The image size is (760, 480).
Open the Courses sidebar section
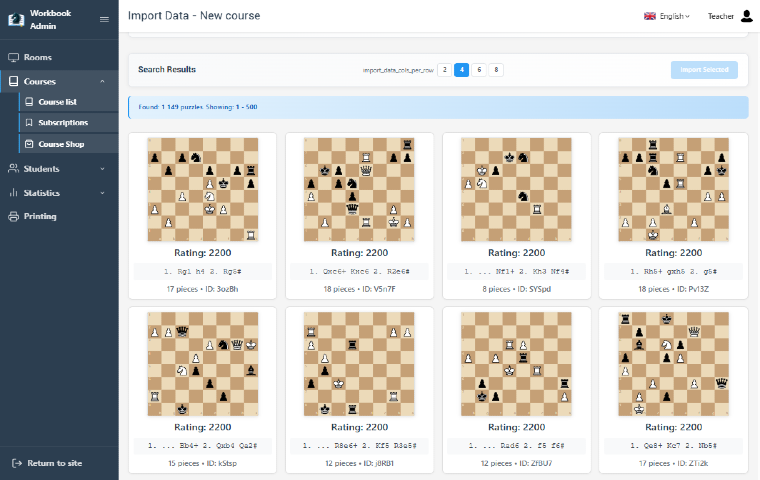(x=59, y=81)
